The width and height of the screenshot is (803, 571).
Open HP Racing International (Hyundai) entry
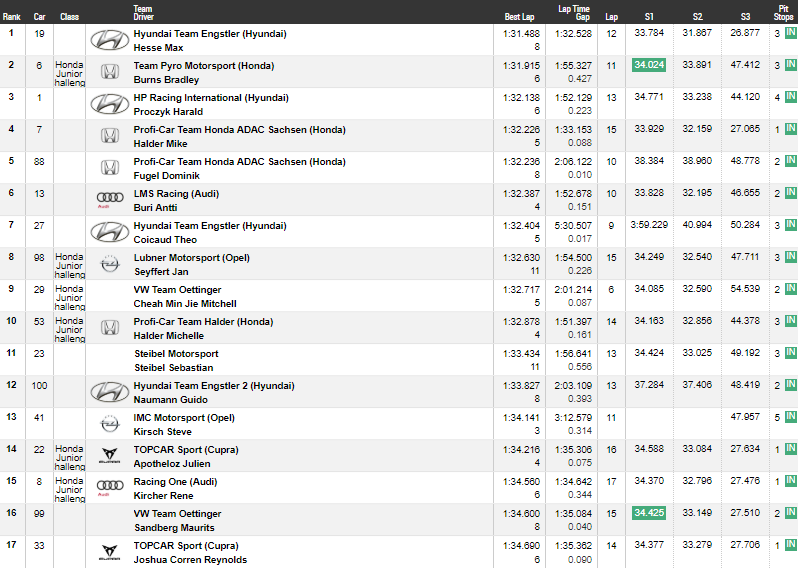point(211,98)
